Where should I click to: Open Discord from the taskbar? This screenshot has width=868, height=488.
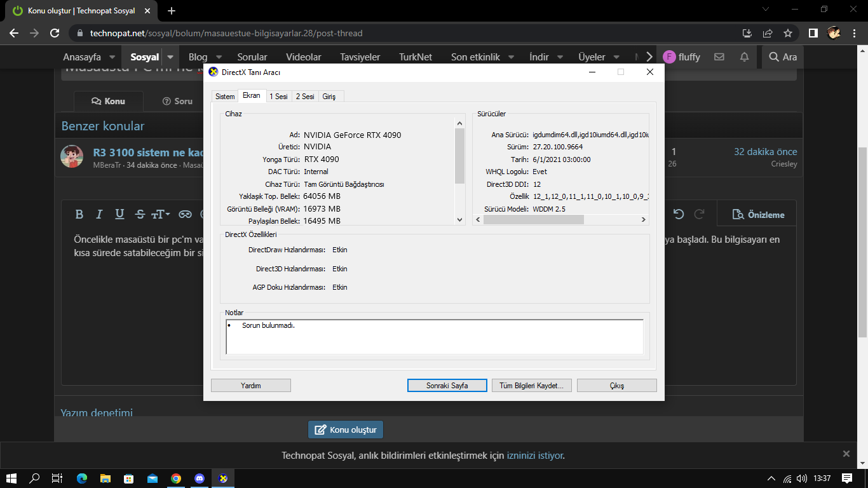coord(200,478)
